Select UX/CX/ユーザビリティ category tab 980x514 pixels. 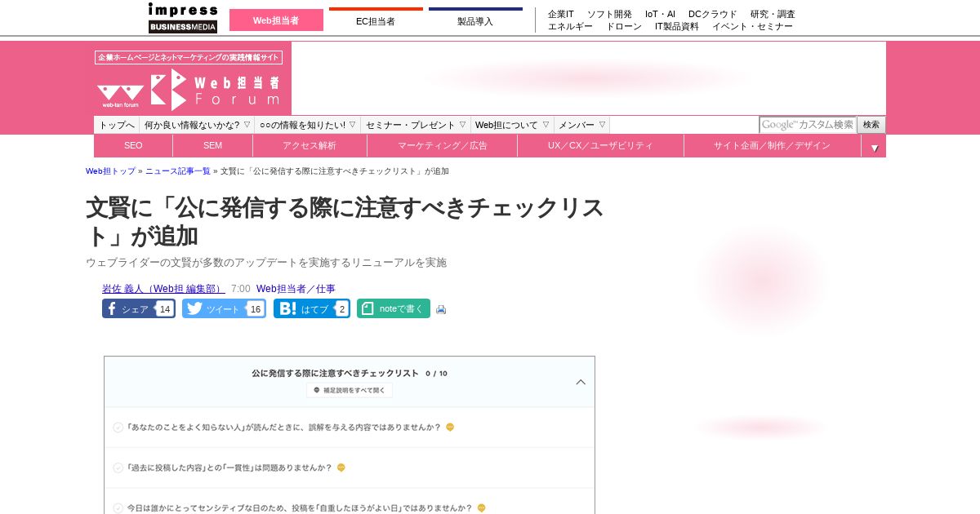(600, 146)
